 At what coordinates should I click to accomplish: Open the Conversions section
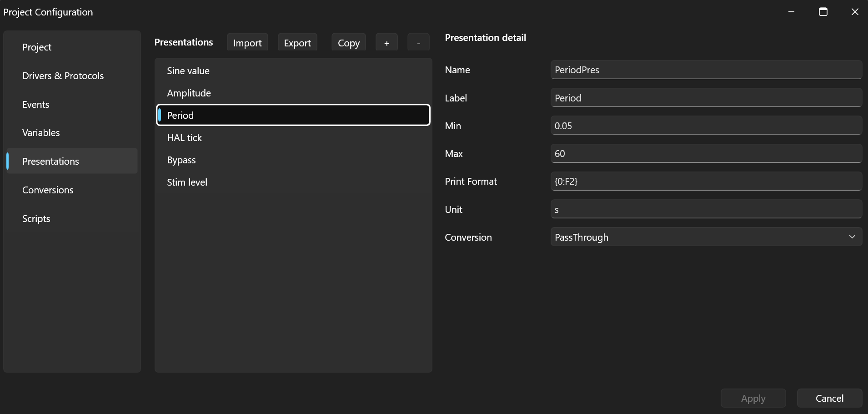point(72,190)
